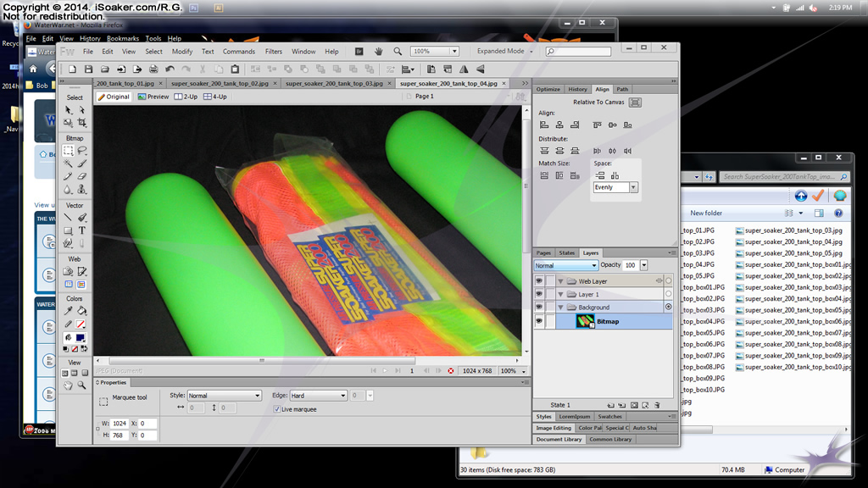Screen dimensions: 868x488
Task: Click the fill color swatch
Action: pos(81,337)
